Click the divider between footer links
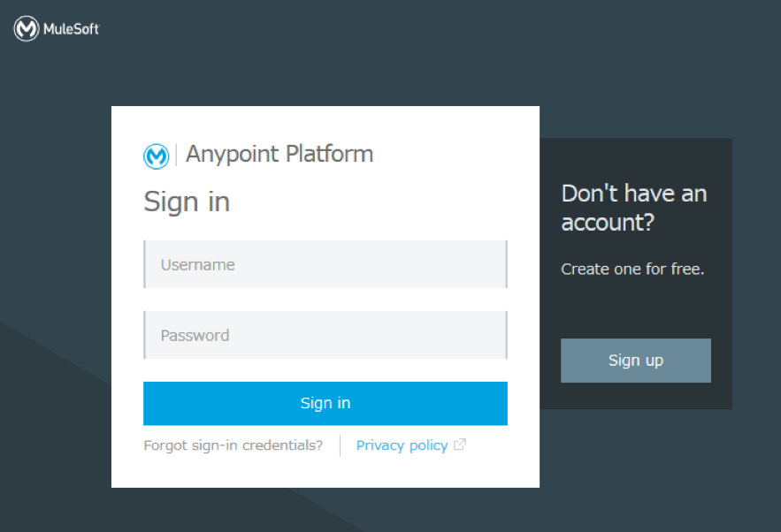Image resolution: width=781 pixels, height=532 pixels. [341, 445]
